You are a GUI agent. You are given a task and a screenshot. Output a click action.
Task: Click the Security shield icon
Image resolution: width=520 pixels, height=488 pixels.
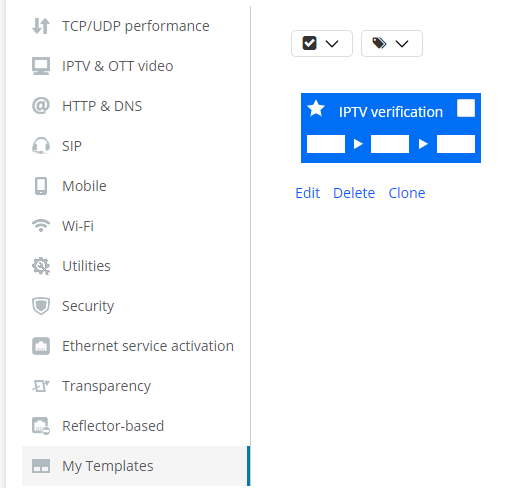[41, 306]
